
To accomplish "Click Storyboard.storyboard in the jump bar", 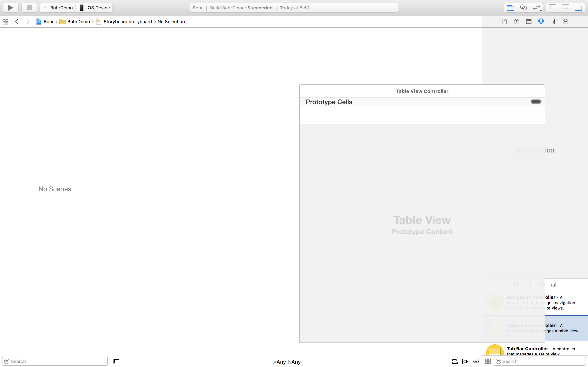I will (127, 22).
